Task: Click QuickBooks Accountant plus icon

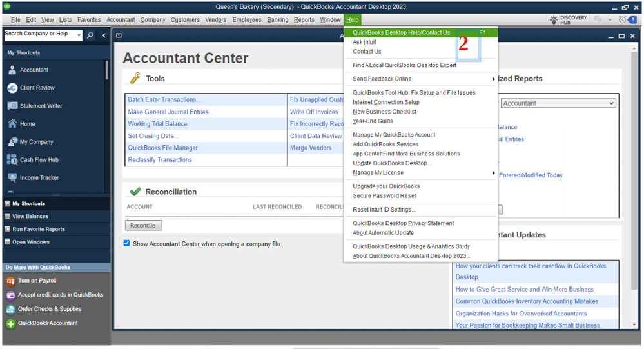Action: click(11, 324)
